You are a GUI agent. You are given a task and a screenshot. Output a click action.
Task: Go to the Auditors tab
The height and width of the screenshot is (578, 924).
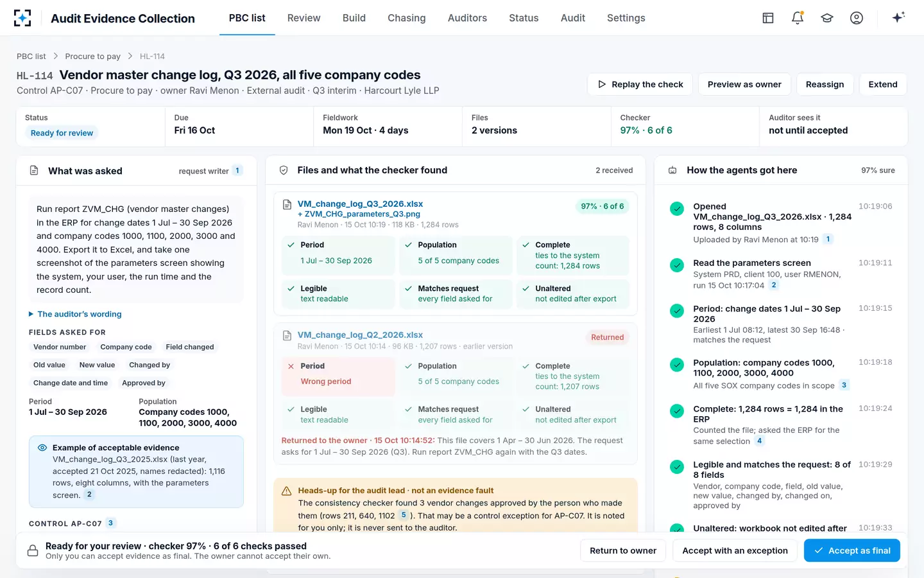(467, 18)
